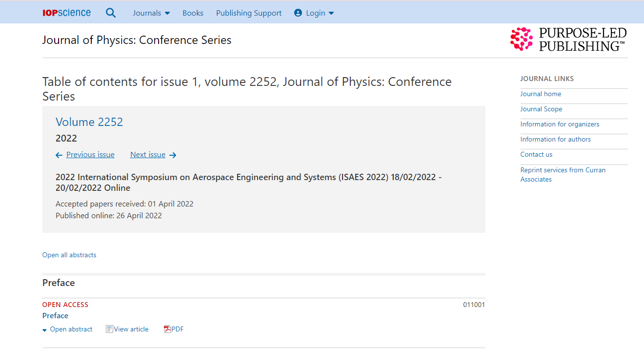This screenshot has height=349, width=644.
Task: Click the View article document icon
Action: click(109, 329)
